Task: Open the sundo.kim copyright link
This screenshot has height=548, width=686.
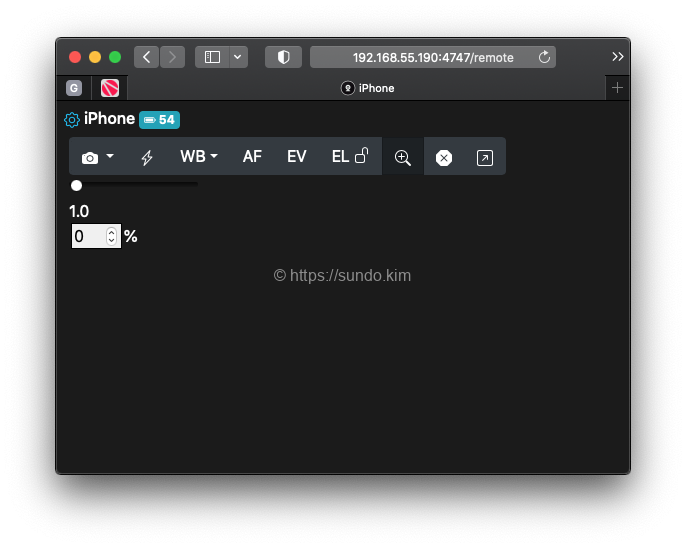Action: point(342,275)
